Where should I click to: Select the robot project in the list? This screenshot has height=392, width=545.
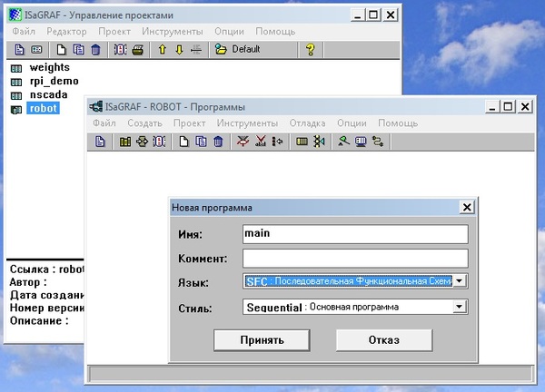(x=43, y=108)
